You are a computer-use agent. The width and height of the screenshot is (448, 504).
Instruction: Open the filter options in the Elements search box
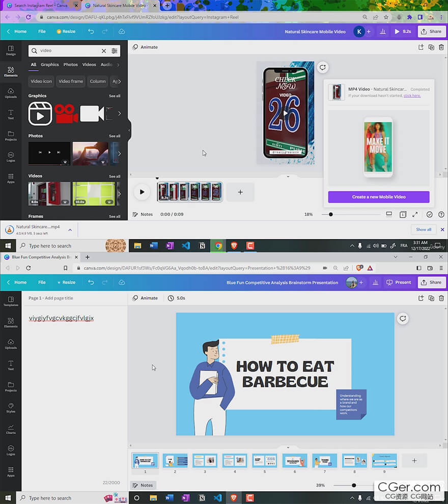click(115, 51)
